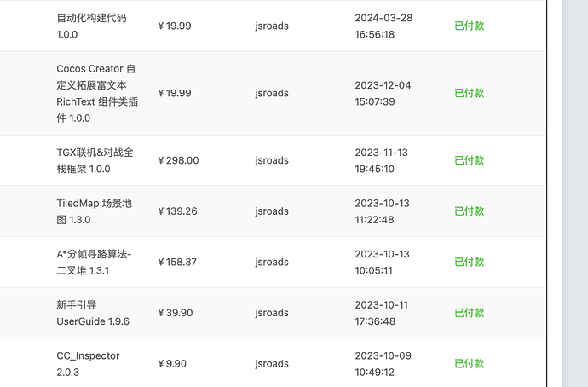Click the 已付款 status for TiledMap order
The image size is (588, 387).
469,211
